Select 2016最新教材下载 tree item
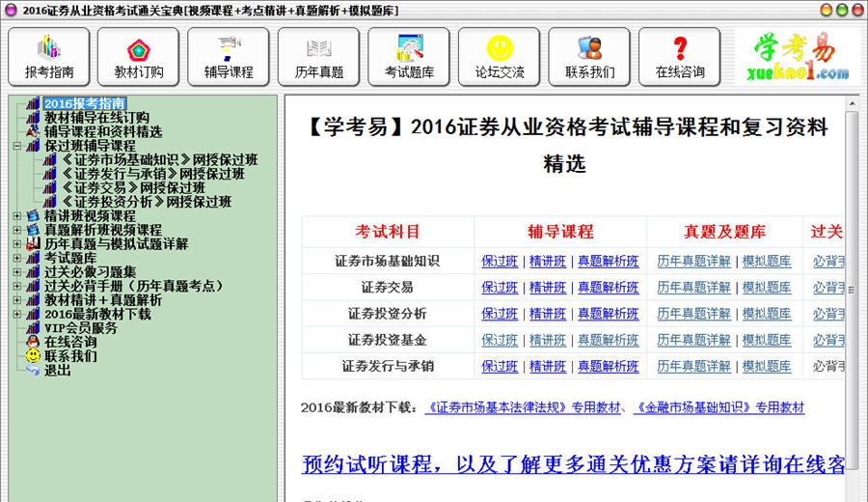The image size is (868, 502). (97, 314)
